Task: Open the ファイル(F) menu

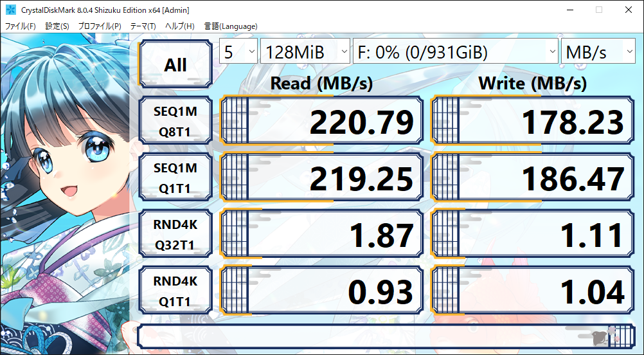Action: pos(21,26)
